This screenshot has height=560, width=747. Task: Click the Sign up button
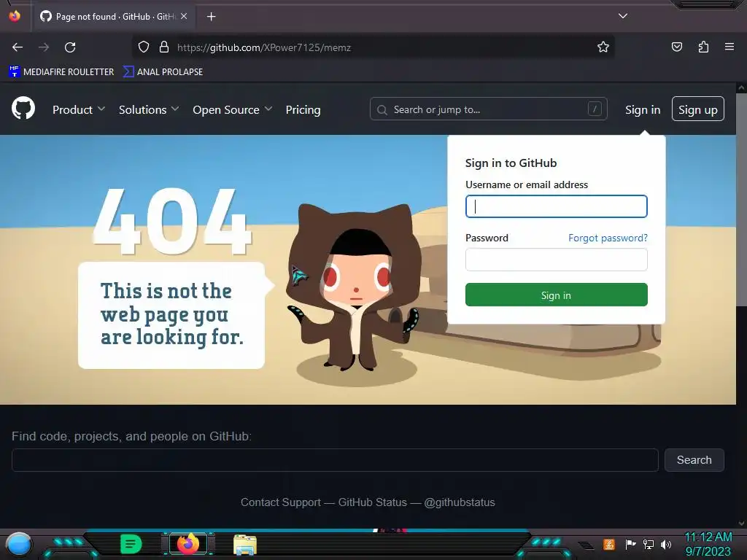(x=698, y=109)
